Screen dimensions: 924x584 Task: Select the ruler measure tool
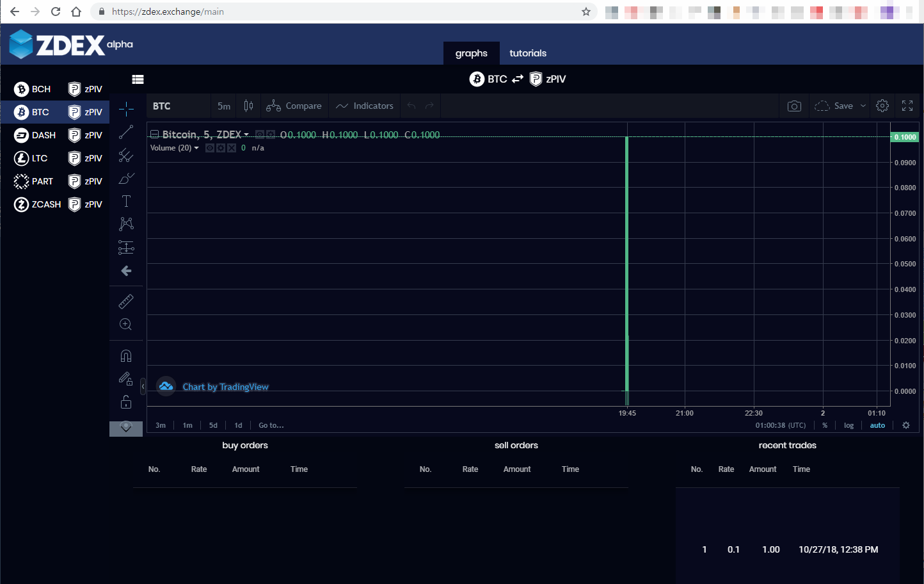coord(126,301)
